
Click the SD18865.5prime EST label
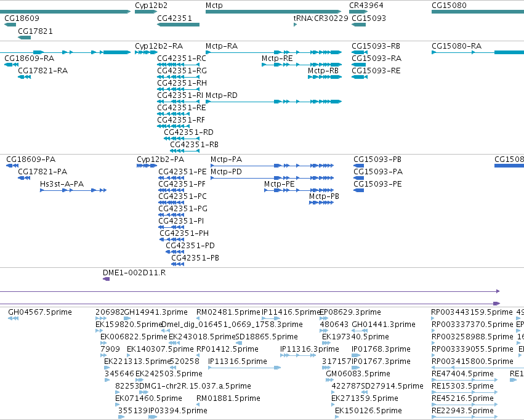click(267, 337)
